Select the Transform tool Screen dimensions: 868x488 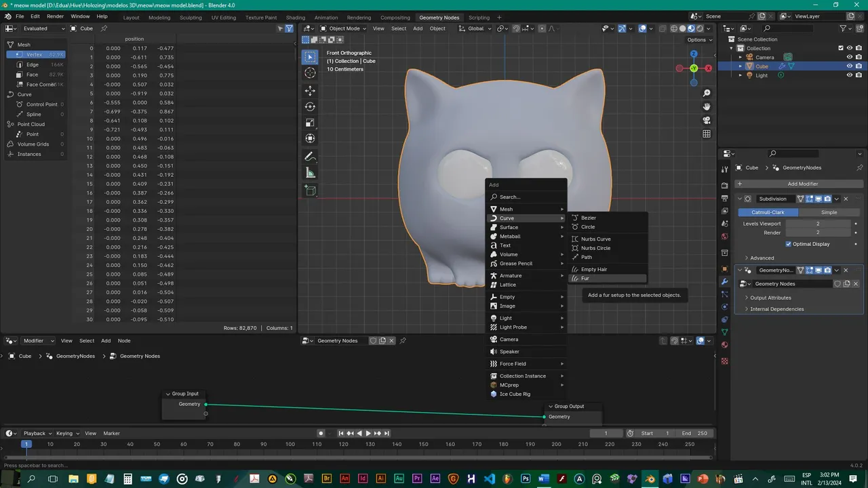coord(310,138)
